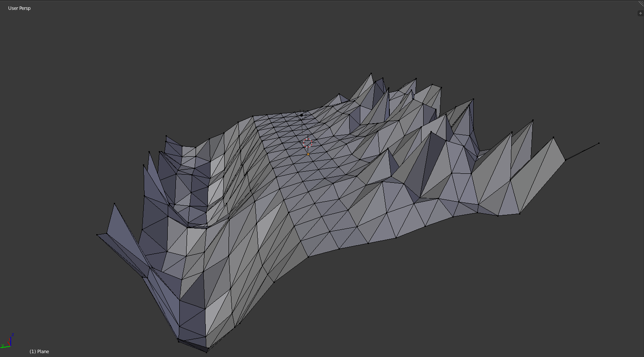Select the isolated vertex at far right edge end
This screenshot has height=357, width=644.
(599, 143)
